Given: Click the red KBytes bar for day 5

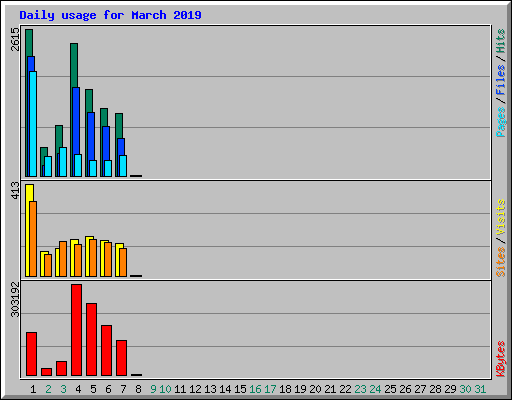Looking at the screenshot, I should [91, 340].
